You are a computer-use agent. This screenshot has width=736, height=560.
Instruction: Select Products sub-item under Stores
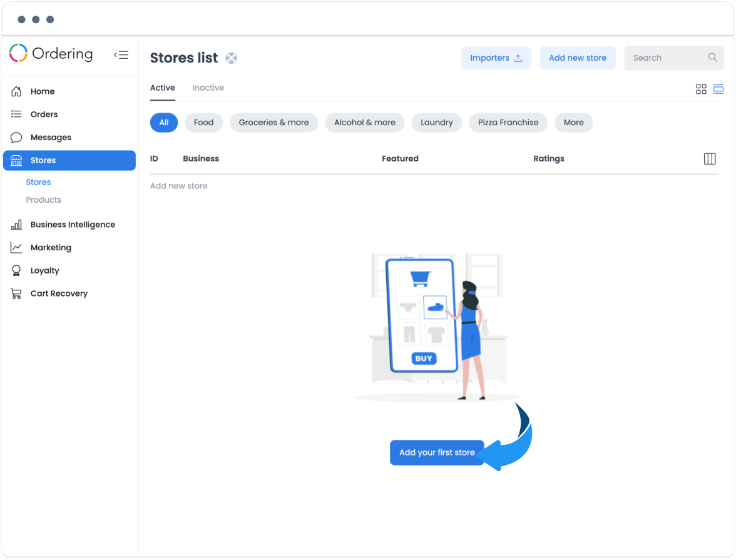[x=44, y=200]
